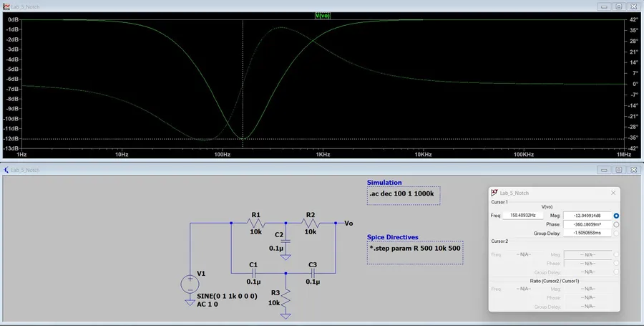Select Cursor 2 Group Delay radio button
This screenshot has height=326, width=644.
[x=616, y=272]
